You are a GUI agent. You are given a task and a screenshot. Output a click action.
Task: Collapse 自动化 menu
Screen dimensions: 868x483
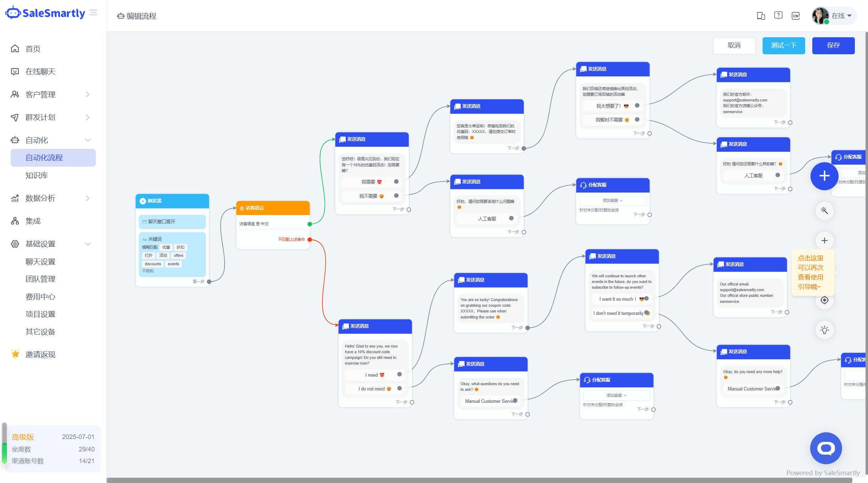[50, 140]
